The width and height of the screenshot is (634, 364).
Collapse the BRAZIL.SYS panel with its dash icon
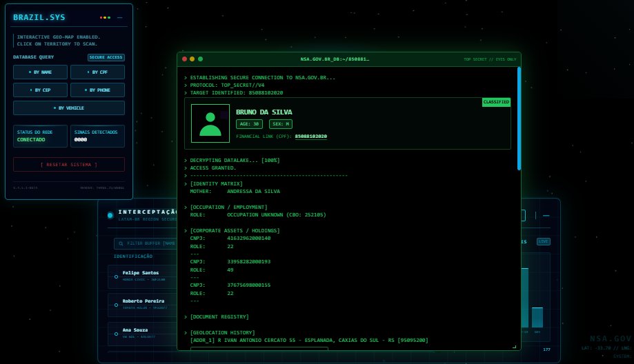tap(119, 18)
